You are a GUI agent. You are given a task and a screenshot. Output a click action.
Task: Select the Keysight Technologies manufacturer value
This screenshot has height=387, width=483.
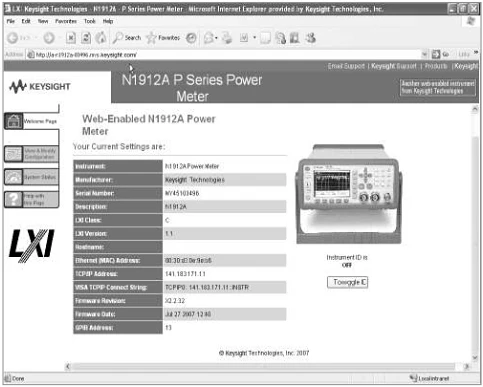point(195,180)
